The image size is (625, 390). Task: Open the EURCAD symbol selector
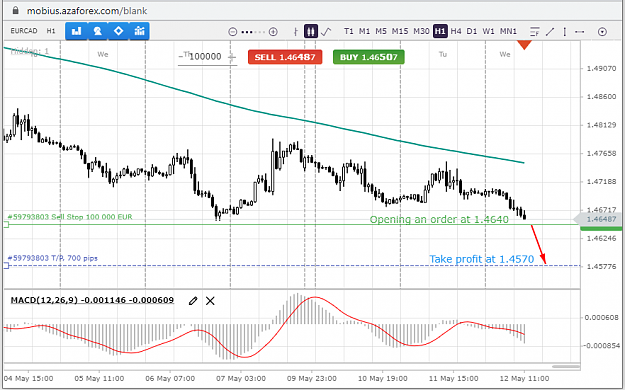[x=24, y=31]
